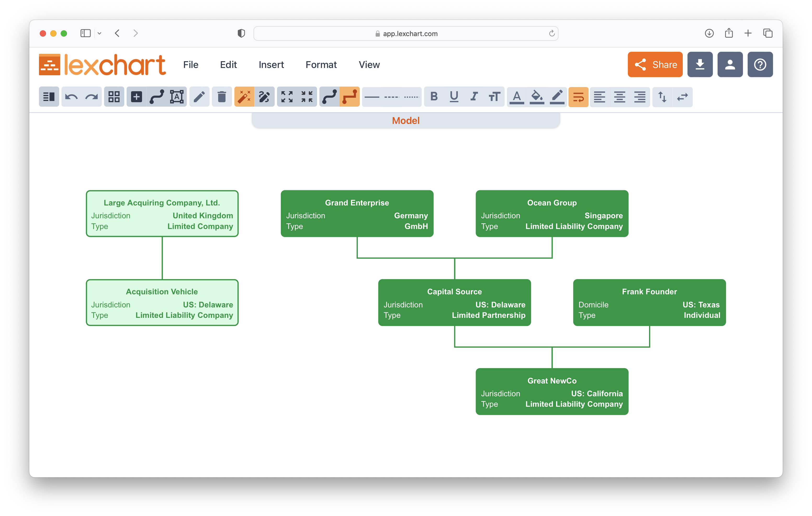Screen dimensions: 812x516
Task: Toggle italic formatting
Action: click(475, 97)
